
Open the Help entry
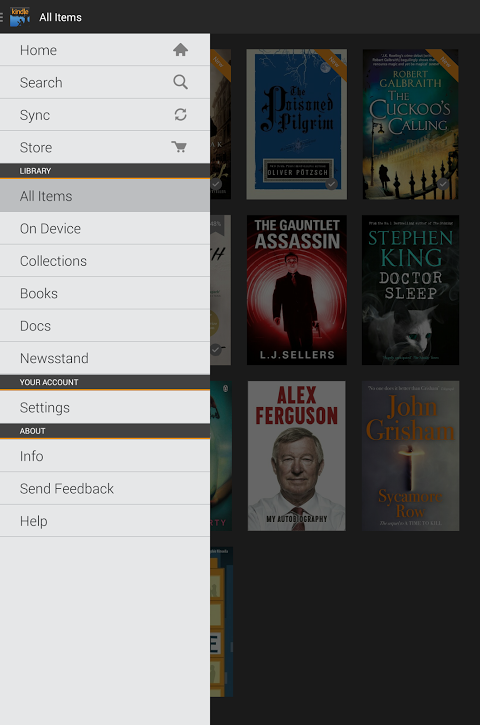click(105, 521)
